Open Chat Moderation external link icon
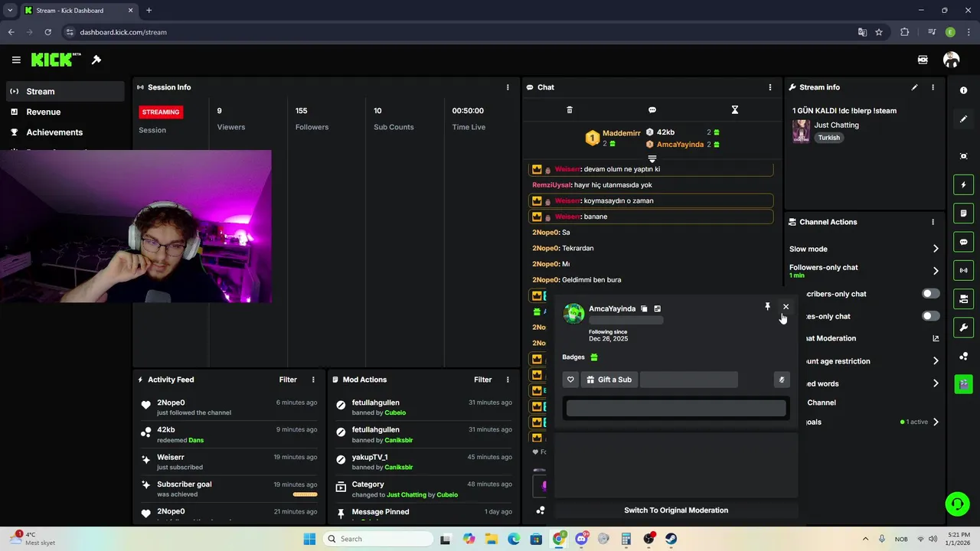 (x=936, y=338)
